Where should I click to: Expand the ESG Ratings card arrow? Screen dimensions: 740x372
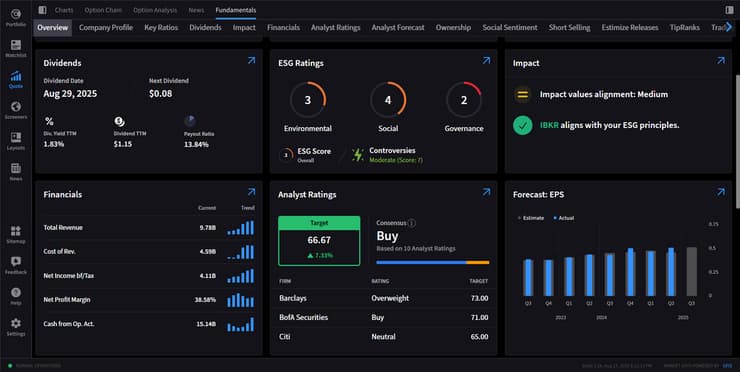(x=486, y=60)
